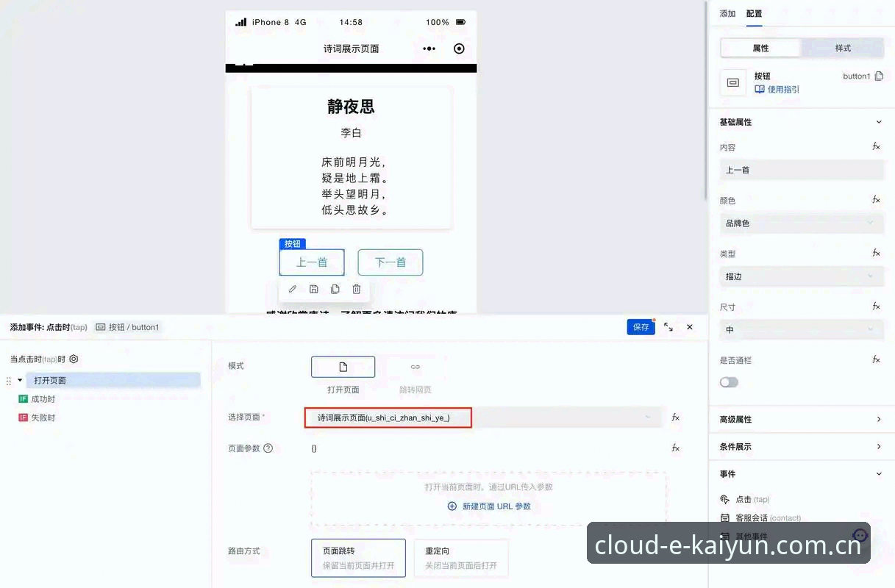Screen dimensions: 895x588
Task: Collapse the 打开页面 tree node arrow
Action: (x=20, y=380)
